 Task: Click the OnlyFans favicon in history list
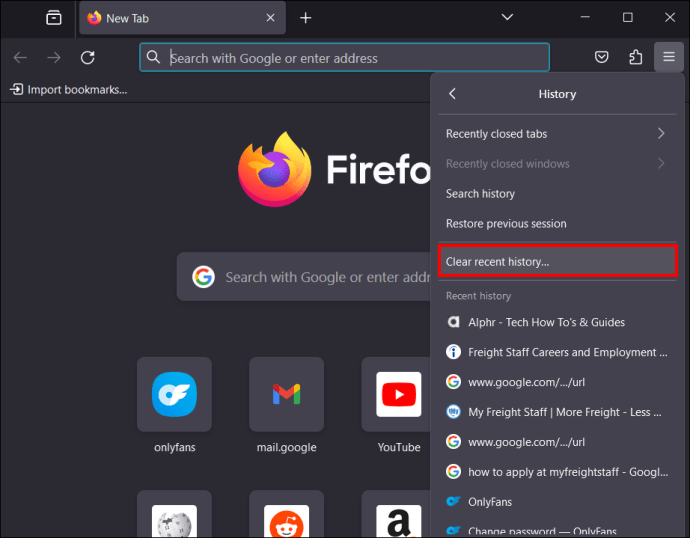click(x=453, y=501)
